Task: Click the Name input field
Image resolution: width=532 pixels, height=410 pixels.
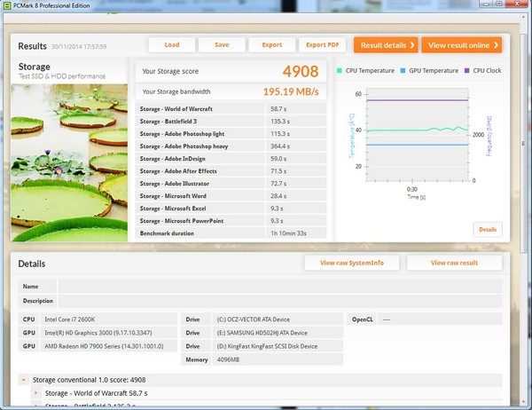Action: click(280, 287)
